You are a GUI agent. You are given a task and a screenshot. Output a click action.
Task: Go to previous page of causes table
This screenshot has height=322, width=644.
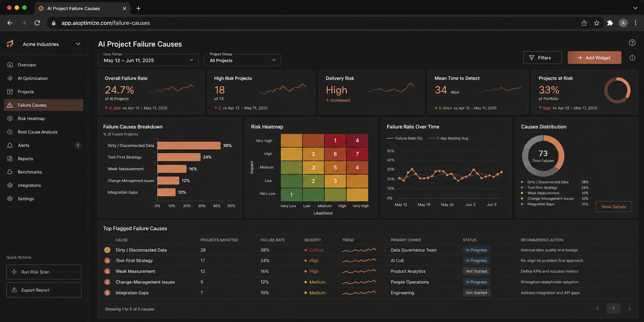point(598,309)
